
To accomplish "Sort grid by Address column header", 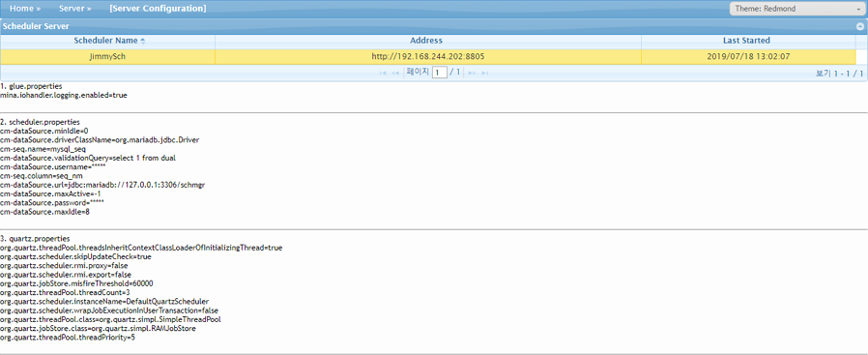I will coord(426,41).
